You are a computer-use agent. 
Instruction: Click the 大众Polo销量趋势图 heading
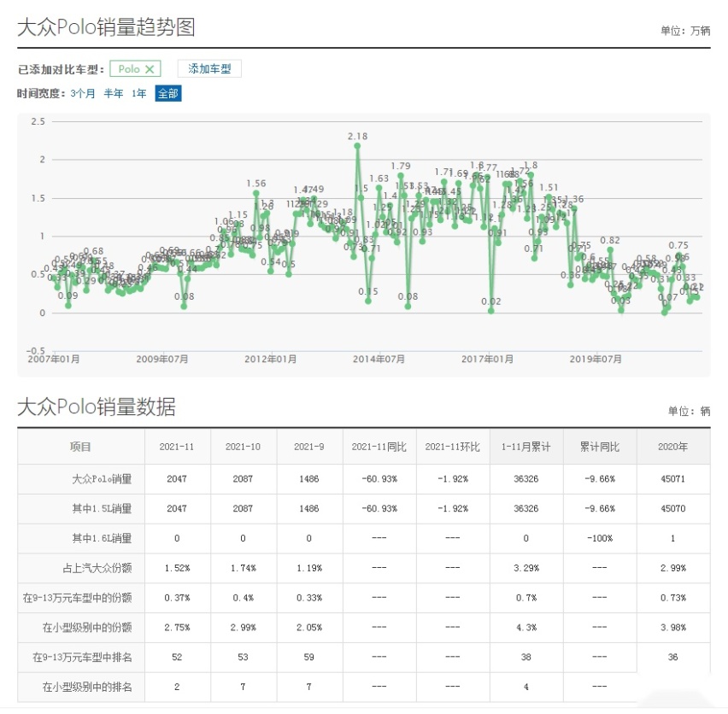click(106, 27)
